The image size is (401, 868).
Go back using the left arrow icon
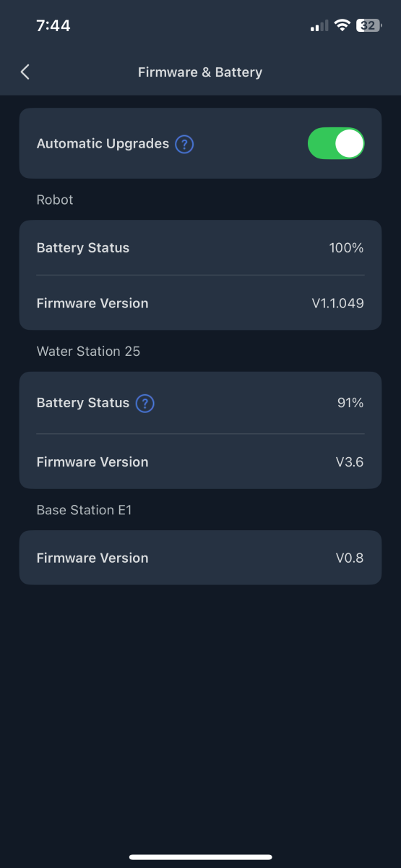click(25, 72)
